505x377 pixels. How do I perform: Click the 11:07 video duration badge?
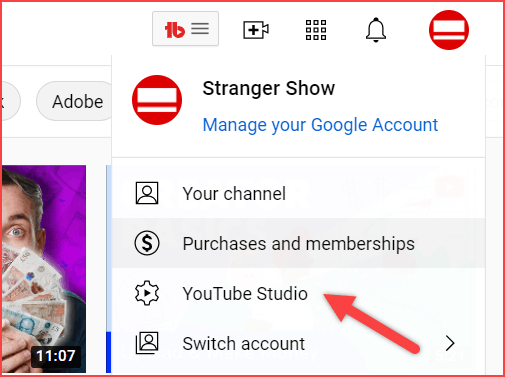[x=56, y=356]
